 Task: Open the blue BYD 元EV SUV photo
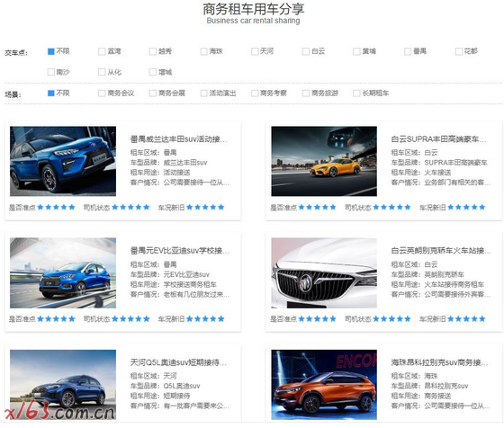(63, 273)
